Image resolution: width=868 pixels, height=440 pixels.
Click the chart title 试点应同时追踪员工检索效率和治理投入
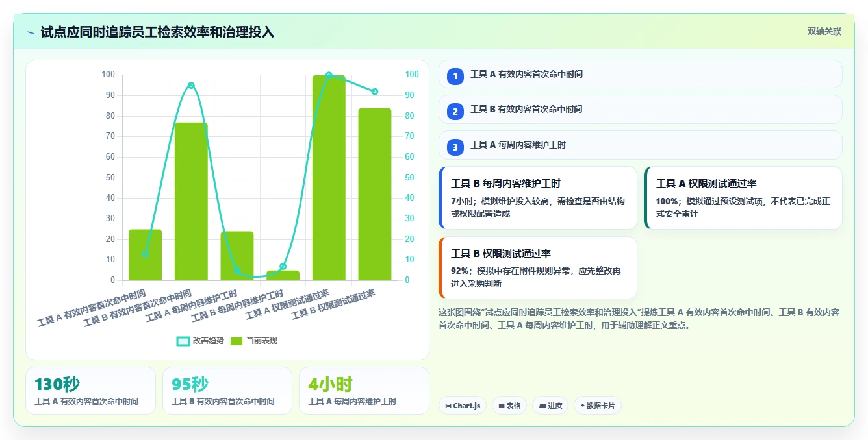point(157,32)
